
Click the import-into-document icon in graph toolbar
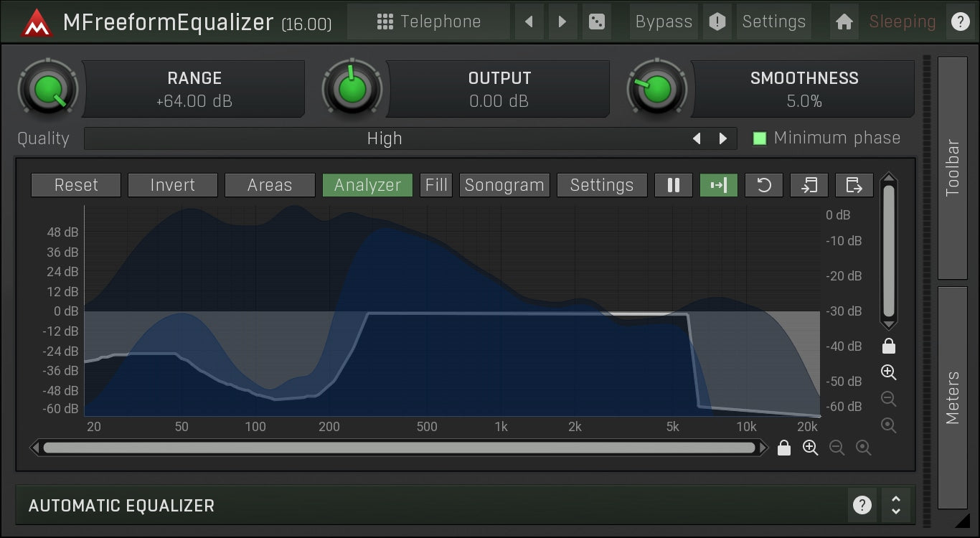tap(809, 185)
